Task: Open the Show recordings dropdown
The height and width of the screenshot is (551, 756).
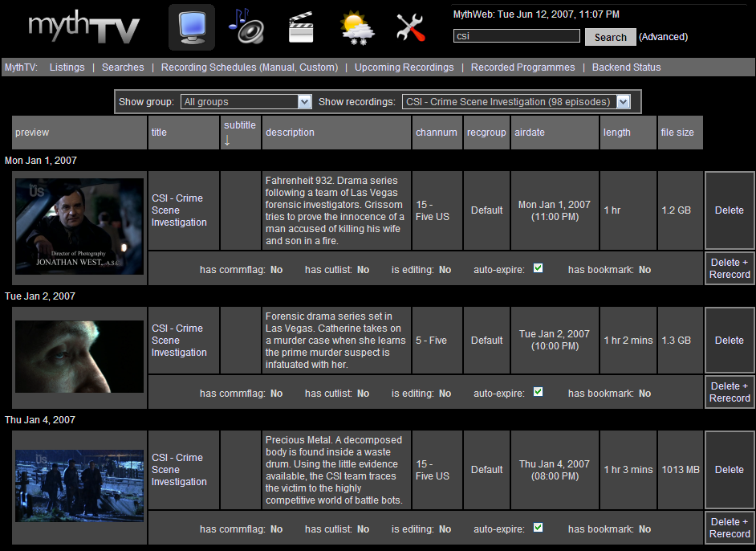Action: 516,102
